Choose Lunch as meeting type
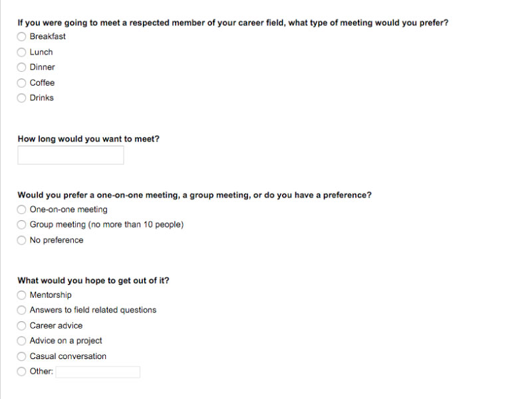The width and height of the screenshot is (532, 399). click(x=21, y=53)
